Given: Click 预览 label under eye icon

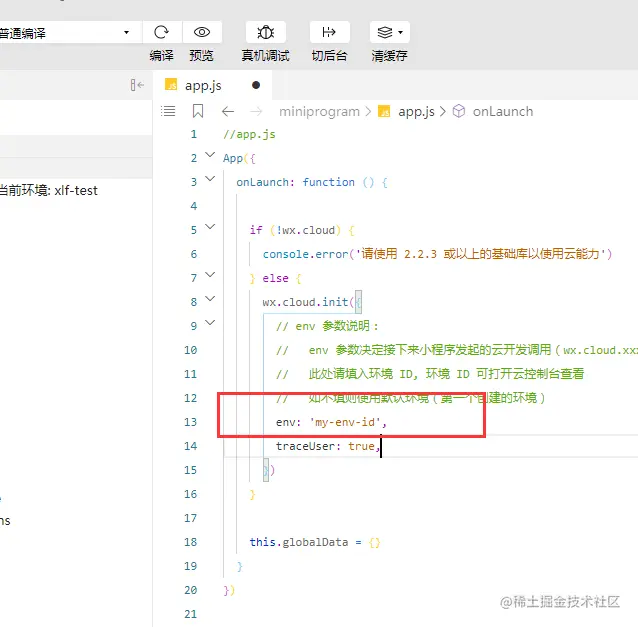Looking at the screenshot, I should click(x=201, y=55).
